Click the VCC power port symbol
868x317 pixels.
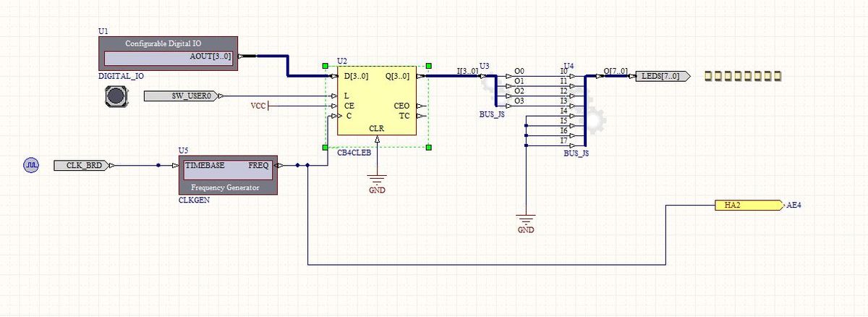(260, 106)
